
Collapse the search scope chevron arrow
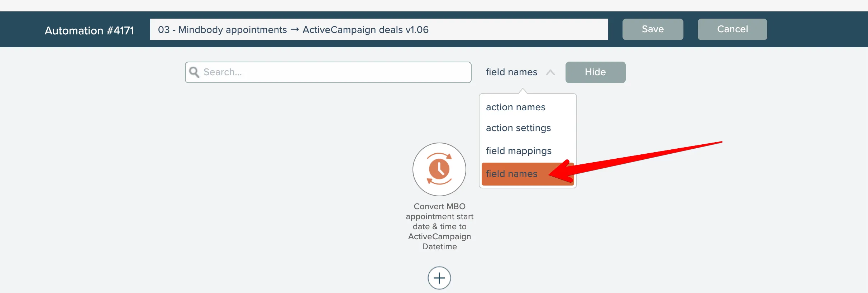pos(550,72)
